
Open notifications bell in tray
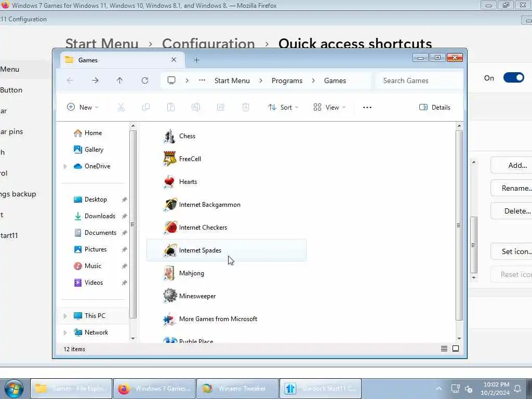tap(517, 389)
